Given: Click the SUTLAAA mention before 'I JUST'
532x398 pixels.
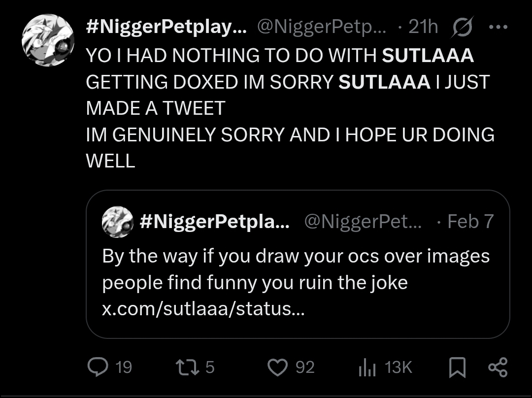Looking at the screenshot, I should click(384, 82).
